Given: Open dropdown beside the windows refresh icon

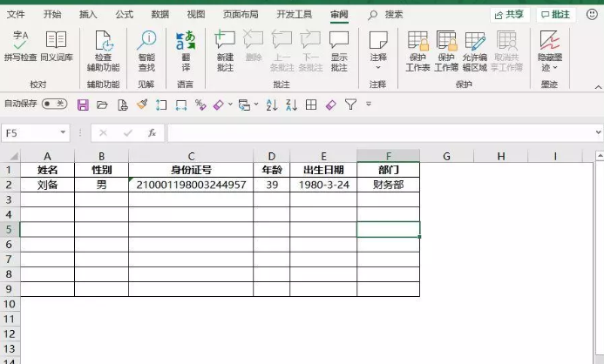Looking at the screenshot, I should 256,104.
